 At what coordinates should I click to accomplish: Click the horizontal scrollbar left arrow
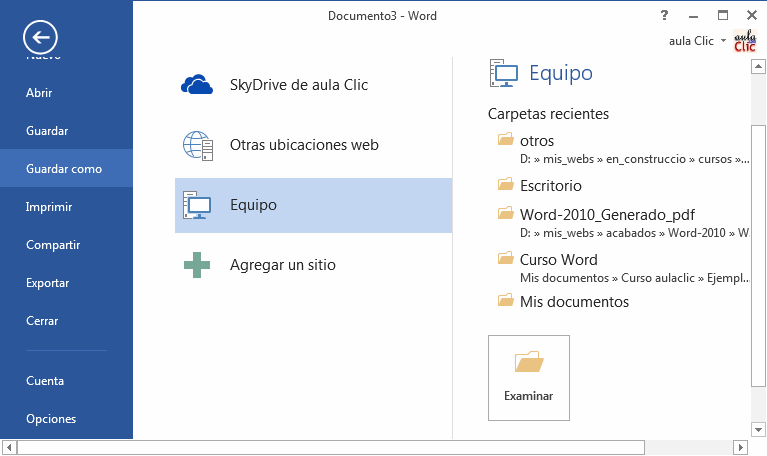[x=9, y=447]
